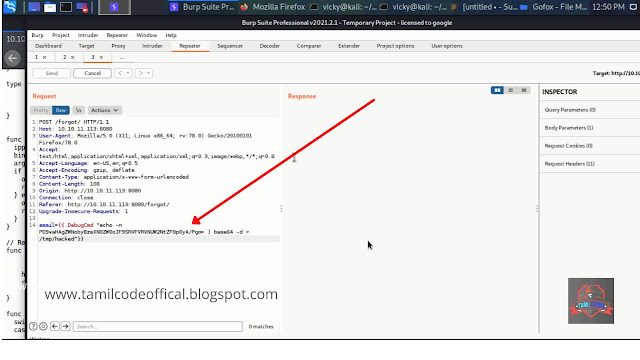Screen dimensions: 640x360
Task: Switch to the Extender tab
Action: pyautogui.click(x=349, y=46)
